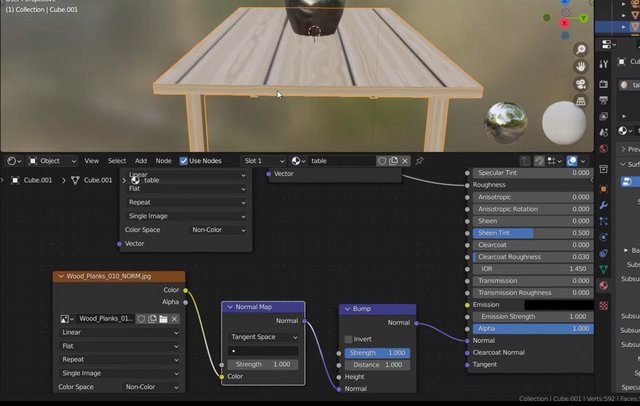Switch perspective/orthographic with grid icon
The image size is (640, 406).
(580, 102)
